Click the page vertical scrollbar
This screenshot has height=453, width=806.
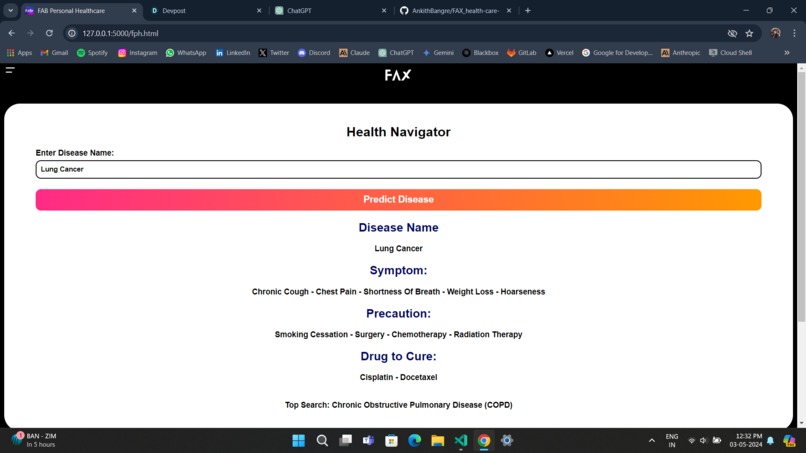[x=801, y=195]
